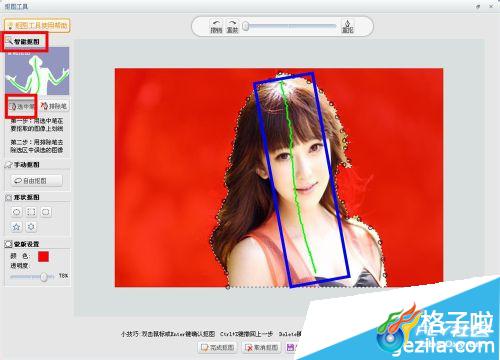Confirm with the 完成抠图 button
The height and width of the screenshot is (360, 500).
[217, 348]
